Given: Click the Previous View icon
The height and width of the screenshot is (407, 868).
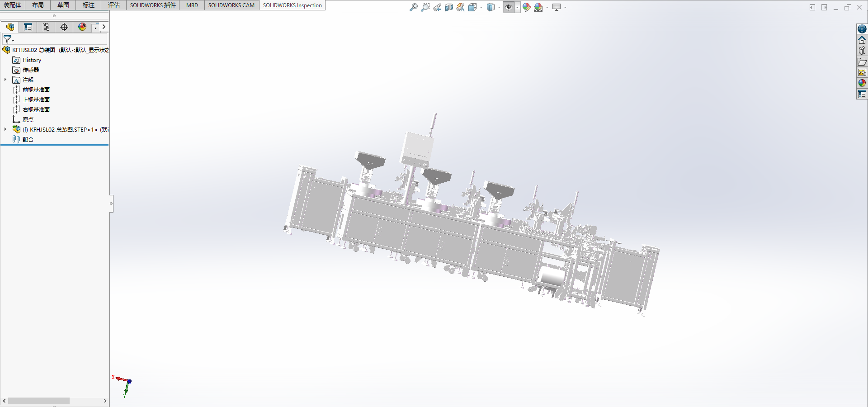Looking at the screenshot, I should tap(437, 7).
